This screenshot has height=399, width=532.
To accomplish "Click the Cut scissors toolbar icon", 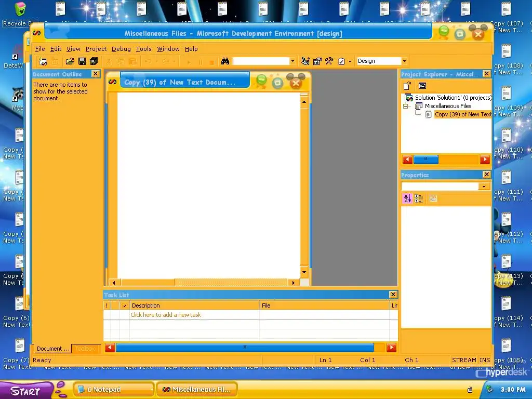I will (109, 61).
